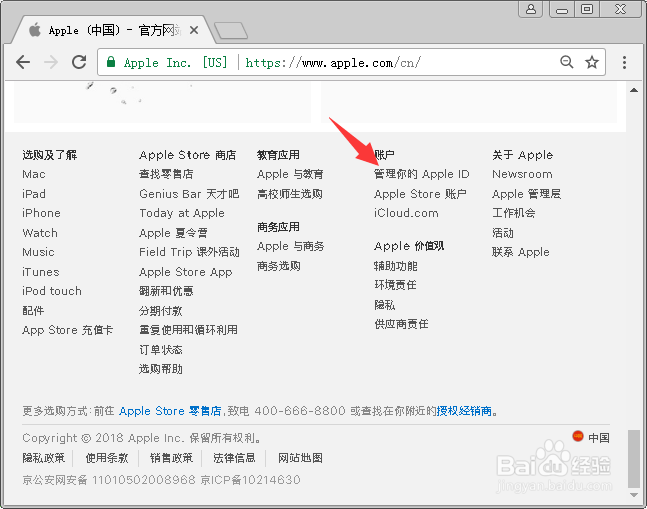Open Chrome three-dot menu
The height and width of the screenshot is (509, 647).
coord(624,62)
